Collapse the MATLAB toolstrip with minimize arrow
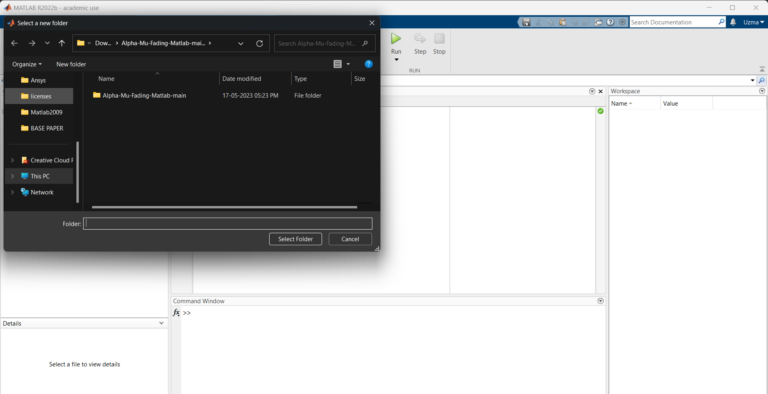 [x=762, y=69]
